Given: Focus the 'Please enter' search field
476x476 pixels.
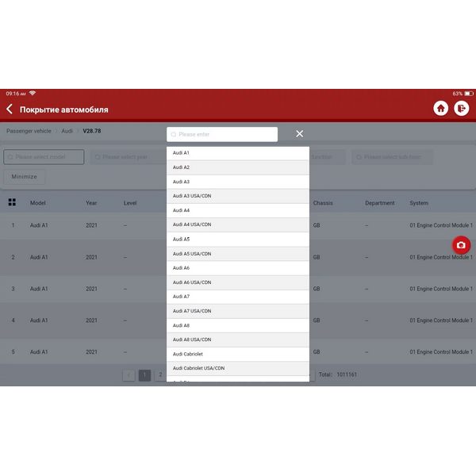Looking at the screenshot, I should point(222,134).
